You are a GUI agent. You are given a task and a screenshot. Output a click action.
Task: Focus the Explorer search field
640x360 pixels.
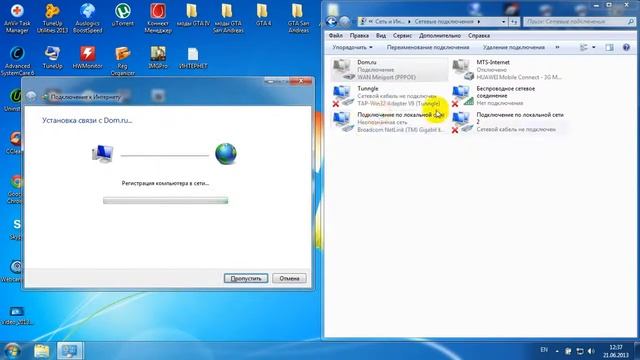(579, 22)
